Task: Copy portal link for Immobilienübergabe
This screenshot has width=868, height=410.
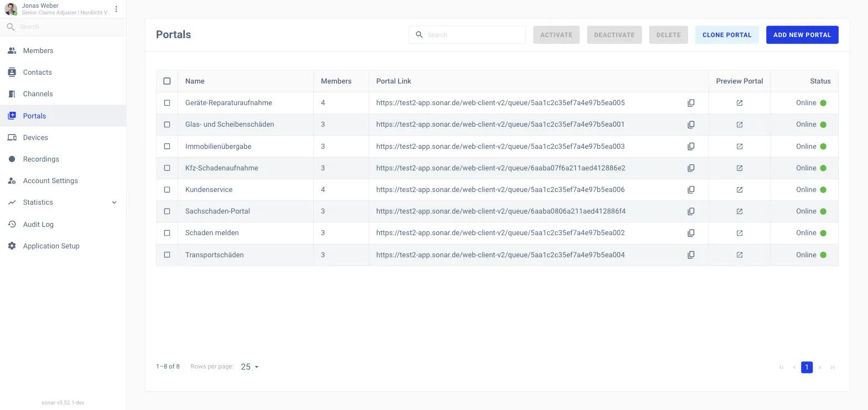Action: tap(691, 147)
